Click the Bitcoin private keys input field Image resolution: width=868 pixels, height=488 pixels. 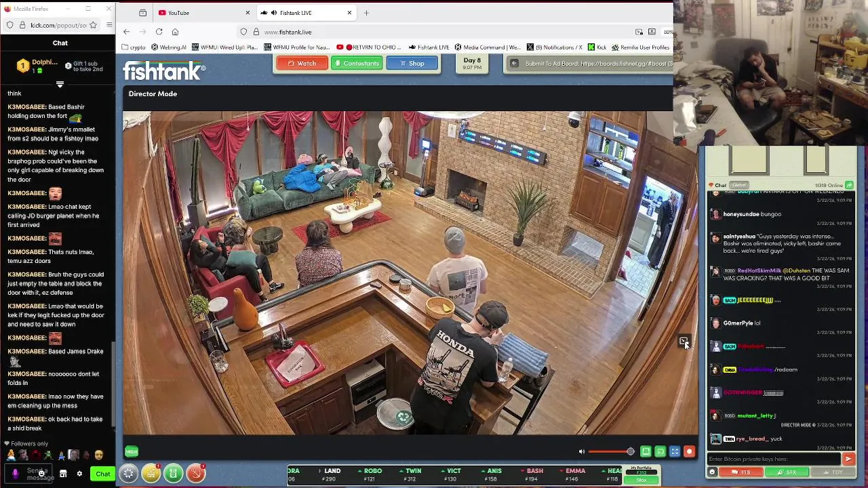tap(774, 459)
